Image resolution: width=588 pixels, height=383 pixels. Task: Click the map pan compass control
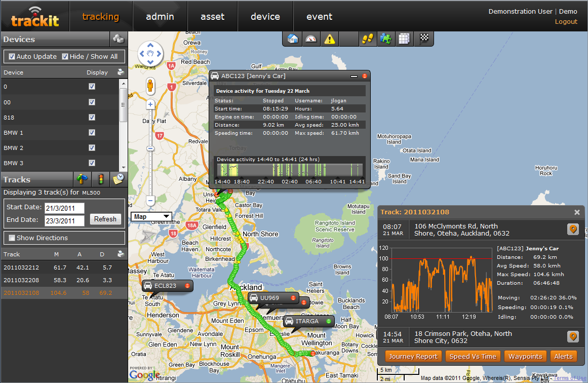[150, 54]
